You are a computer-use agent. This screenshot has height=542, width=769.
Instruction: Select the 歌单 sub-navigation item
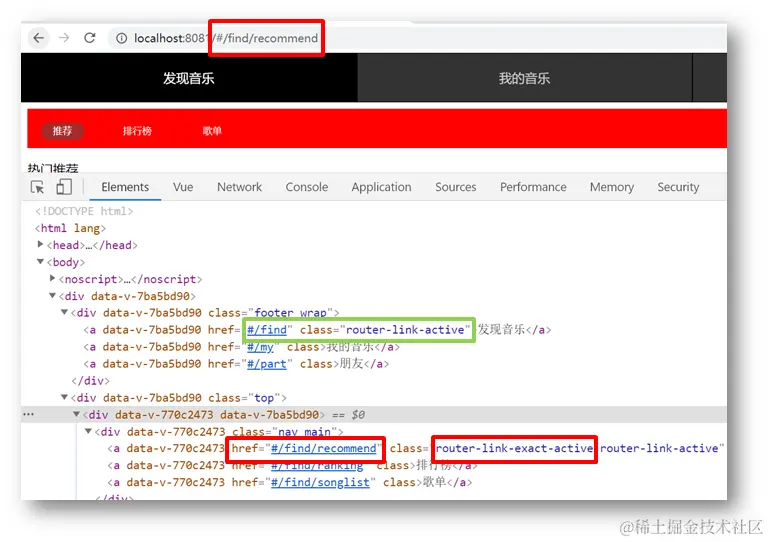pyautogui.click(x=212, y=131)
